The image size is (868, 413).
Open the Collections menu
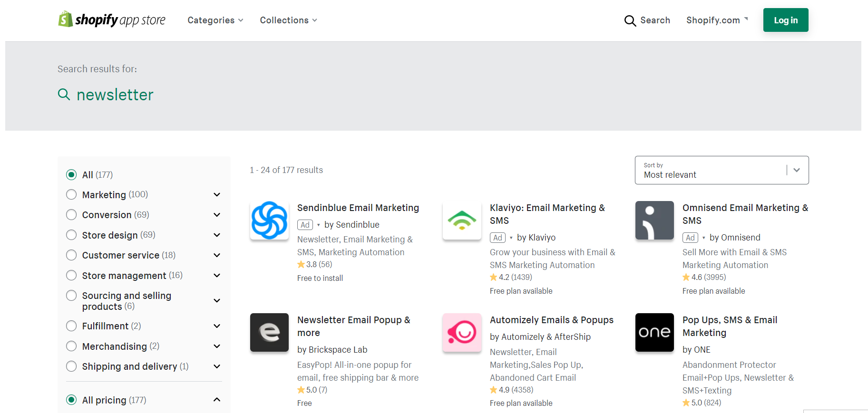[288, 20]
